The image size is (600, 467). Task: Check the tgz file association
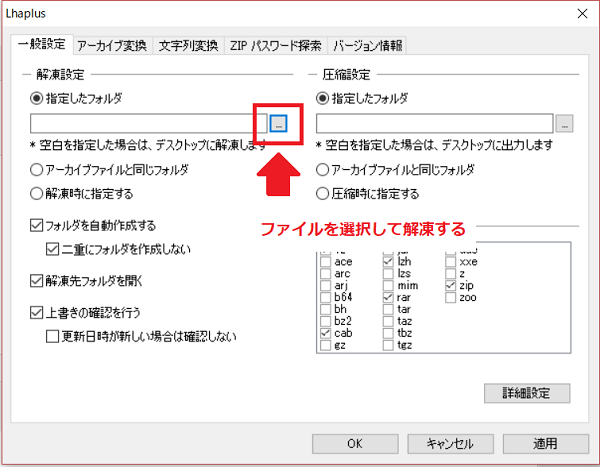click(x=388, y=345)
